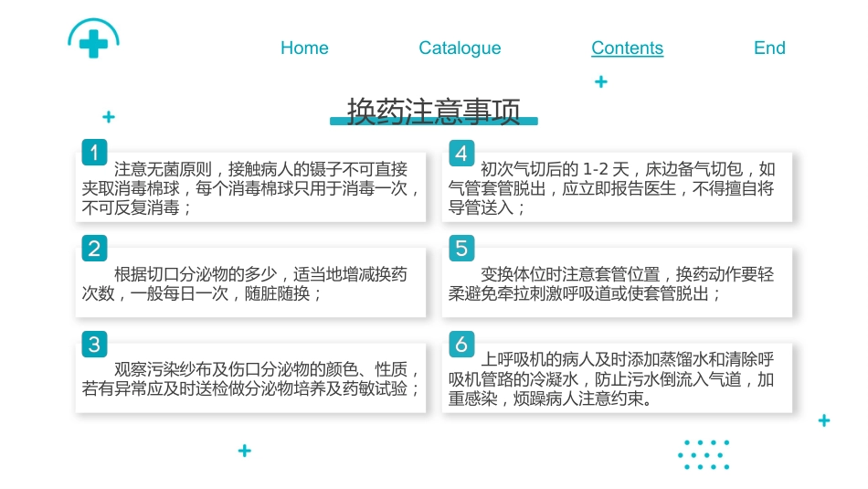This screenshot has width=868, height=489.
Task: Open the Home navigation link
Action: (x=304, y=48)
